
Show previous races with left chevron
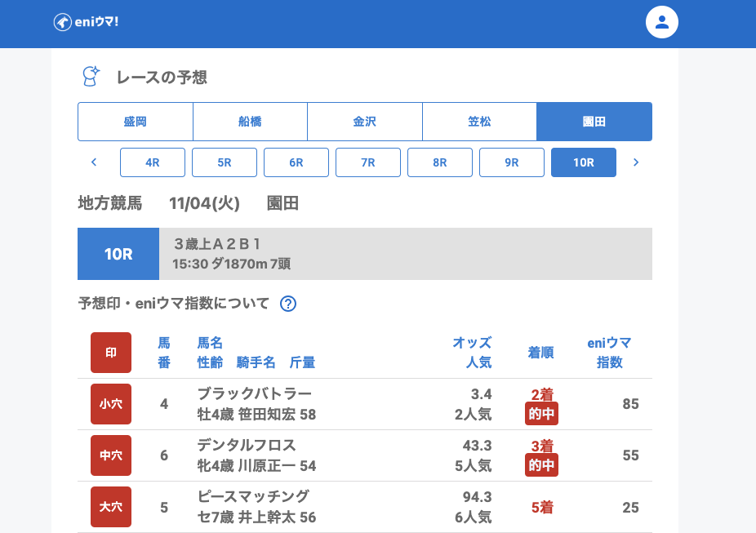[94, 162]
